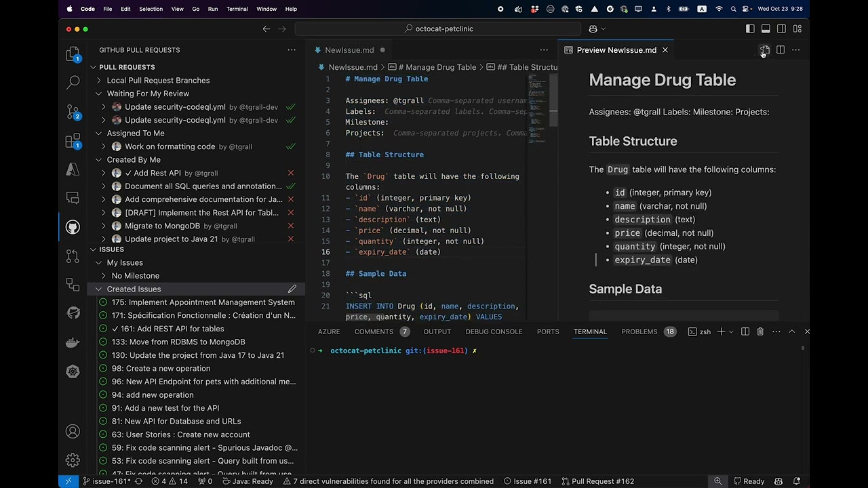Viewport: 868px width, 488px height.
Task: Open the Kubernetes view in activity bar
Action: 73,371
